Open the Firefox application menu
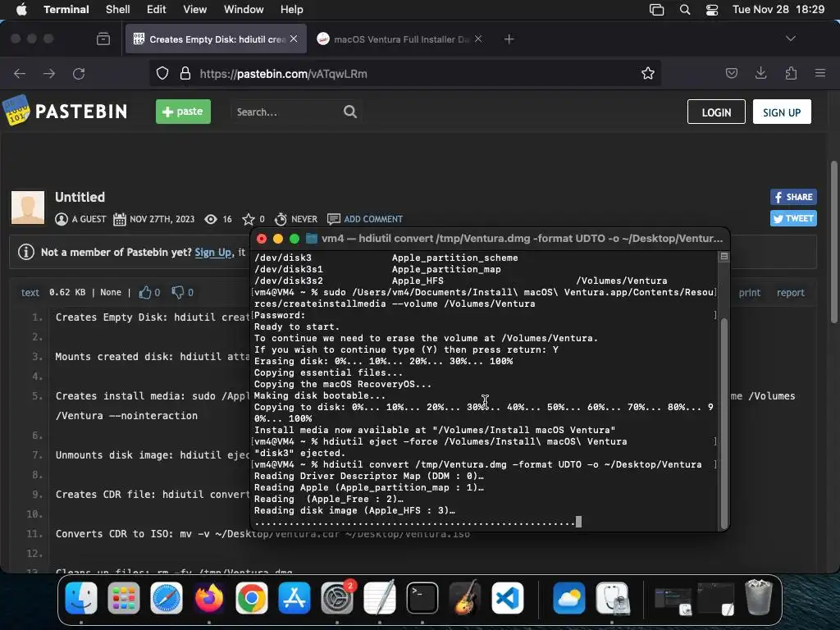This screenshot has width=840, height=630. point(819,73)
